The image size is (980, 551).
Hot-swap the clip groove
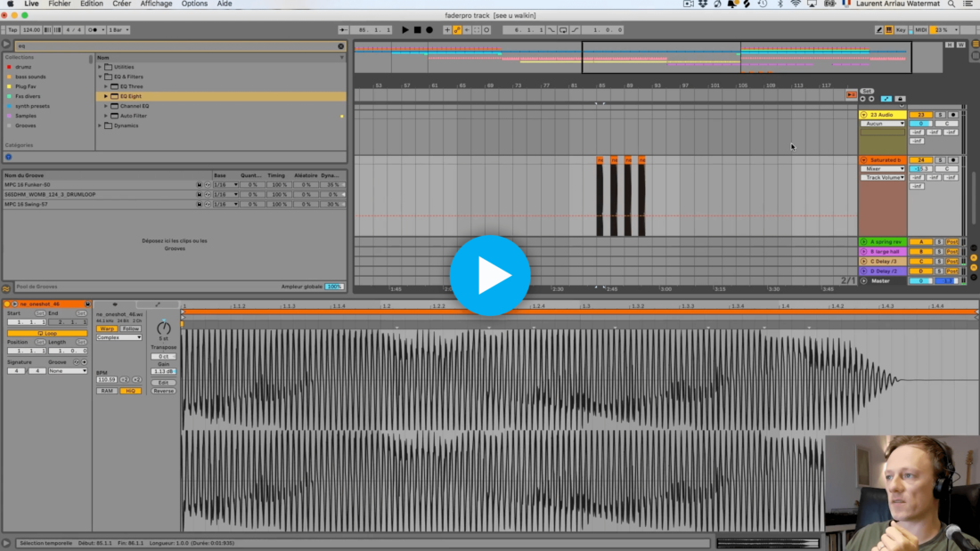click(77, 362)
